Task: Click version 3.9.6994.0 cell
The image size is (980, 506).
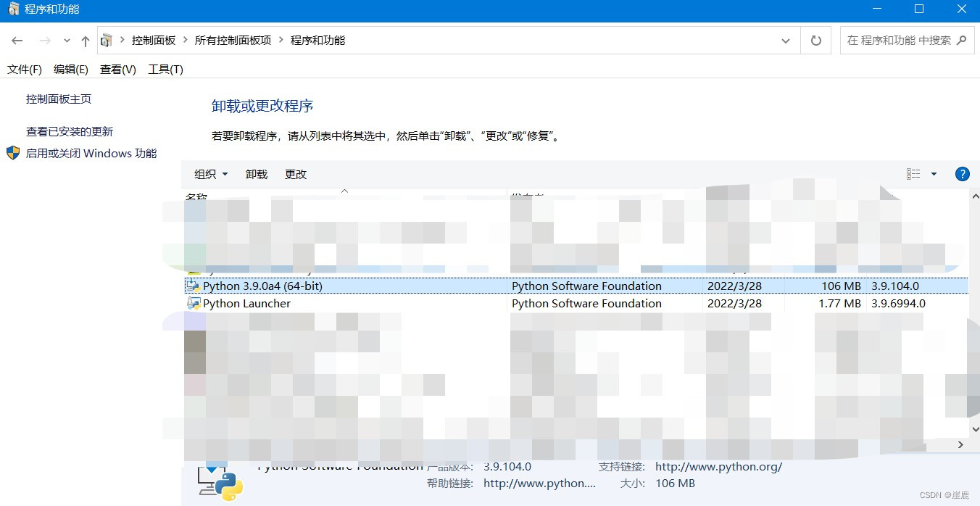Action: (x=899, y=303)
